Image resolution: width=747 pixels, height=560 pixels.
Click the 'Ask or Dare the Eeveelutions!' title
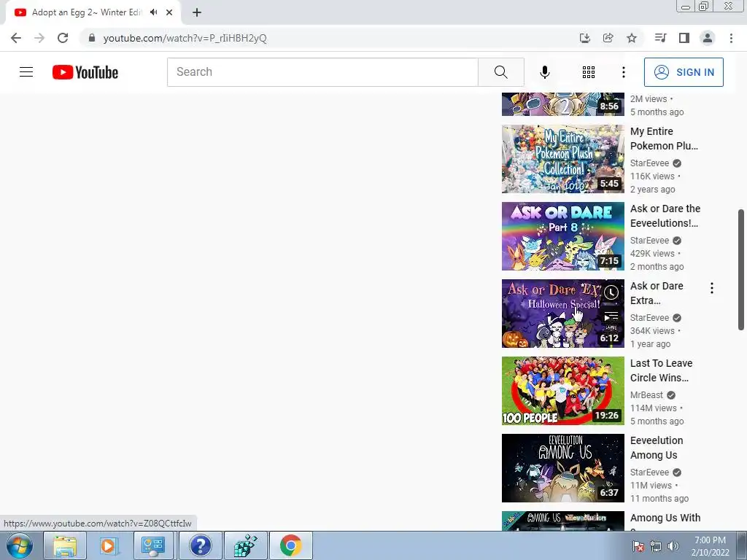(x=665, y=216)
